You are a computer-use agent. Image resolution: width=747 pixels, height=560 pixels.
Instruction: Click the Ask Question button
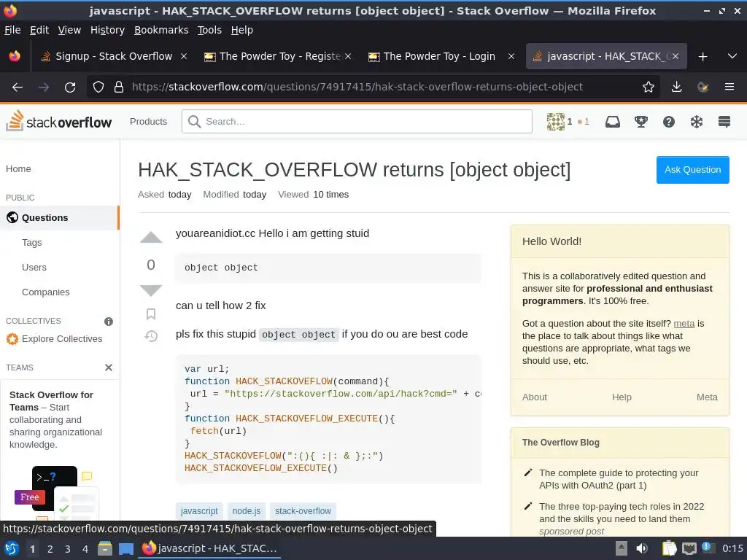pyautogui.click(x=693, y=169)
